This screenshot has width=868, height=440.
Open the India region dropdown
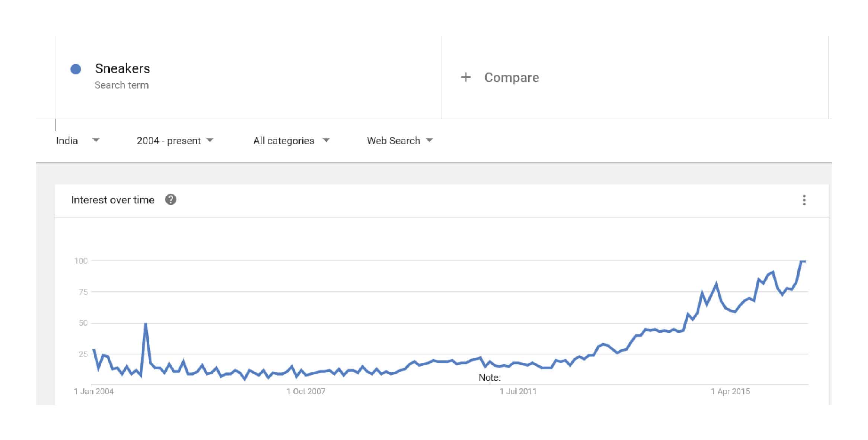point(77,141)
